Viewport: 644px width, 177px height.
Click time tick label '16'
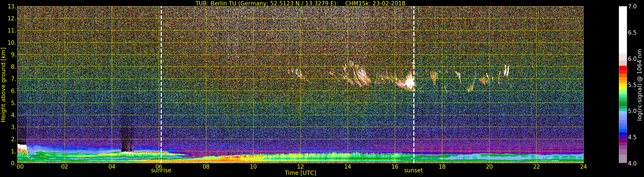pyautogui.click(x=395, y=167)
